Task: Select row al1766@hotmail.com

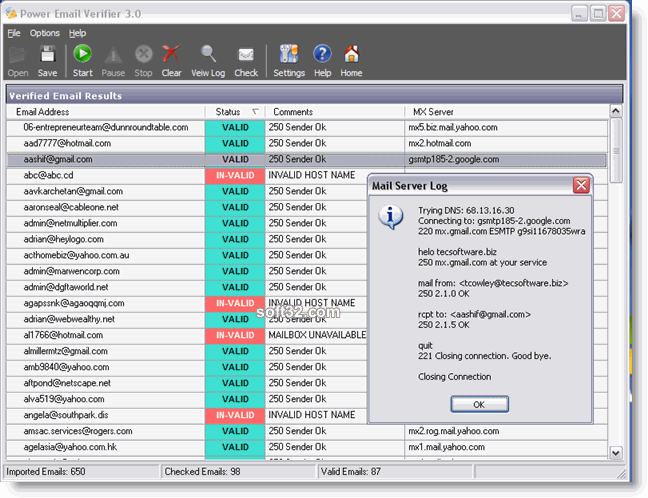Action: coord(186,335)
